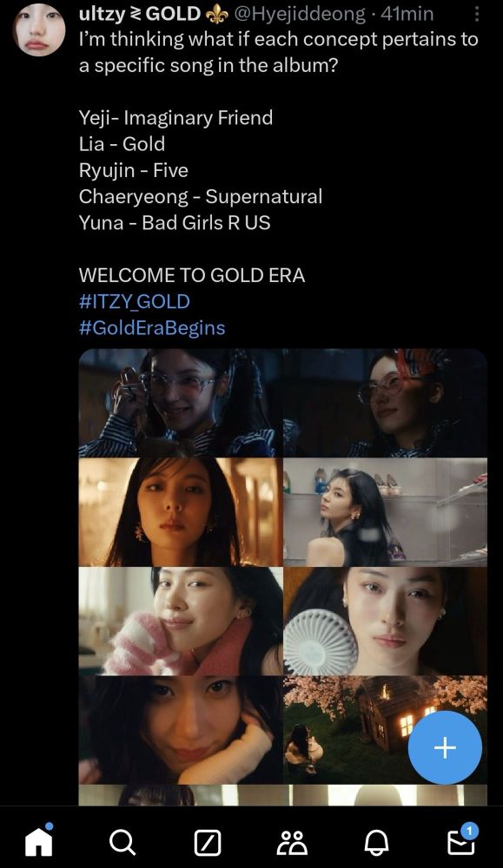The width and height of the screenshot is (503, 868).
Task: Tap the blue compose plus button
Action: click(445, 748)
